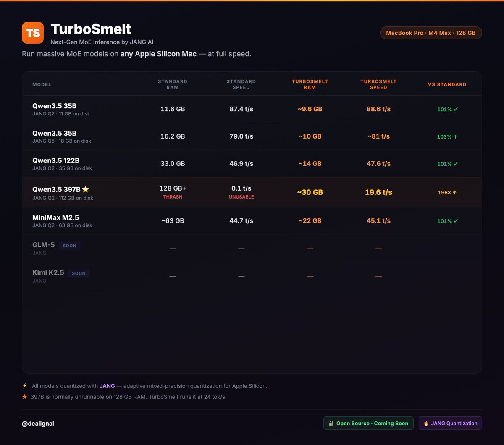
Task: Click the TURBOSMELT SPEED column header
Action: point(378,84)
